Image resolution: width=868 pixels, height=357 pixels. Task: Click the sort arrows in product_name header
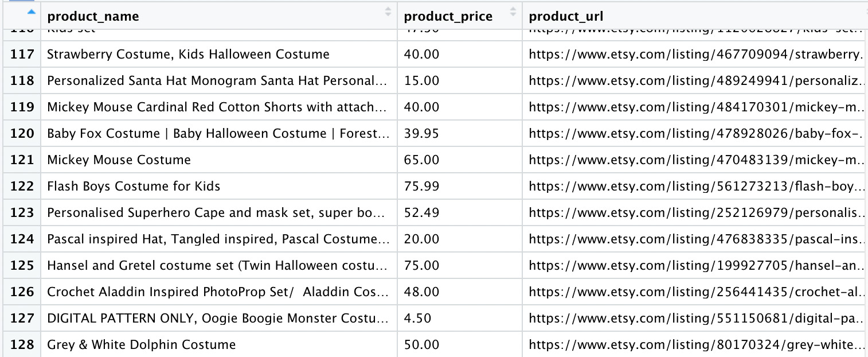tap(388, 11)
